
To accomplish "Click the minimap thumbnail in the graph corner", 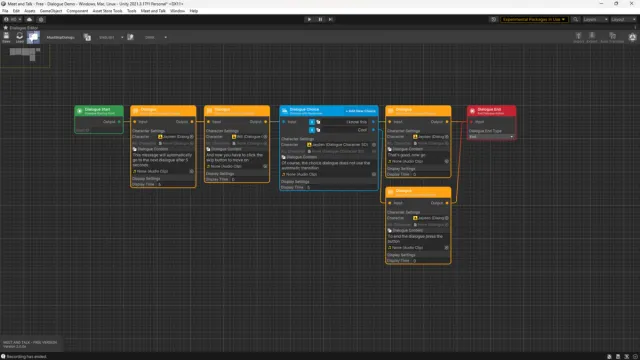I will pyautogui.click(x=25, y=56).
